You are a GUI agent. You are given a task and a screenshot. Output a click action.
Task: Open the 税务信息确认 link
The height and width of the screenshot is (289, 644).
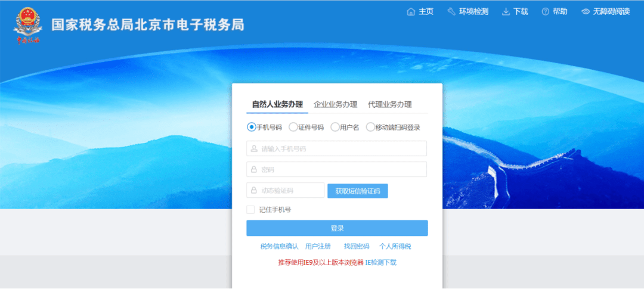(x=279, y=246)
